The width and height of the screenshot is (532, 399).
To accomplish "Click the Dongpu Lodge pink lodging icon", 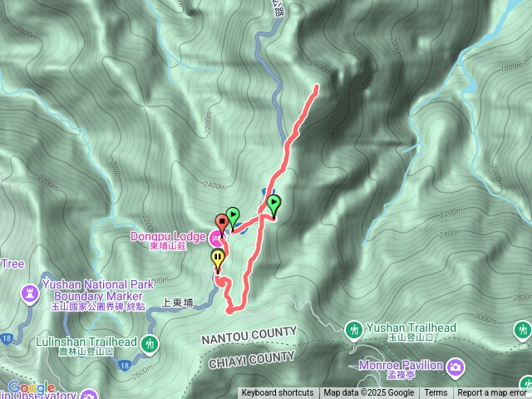I will pos(216,239).
